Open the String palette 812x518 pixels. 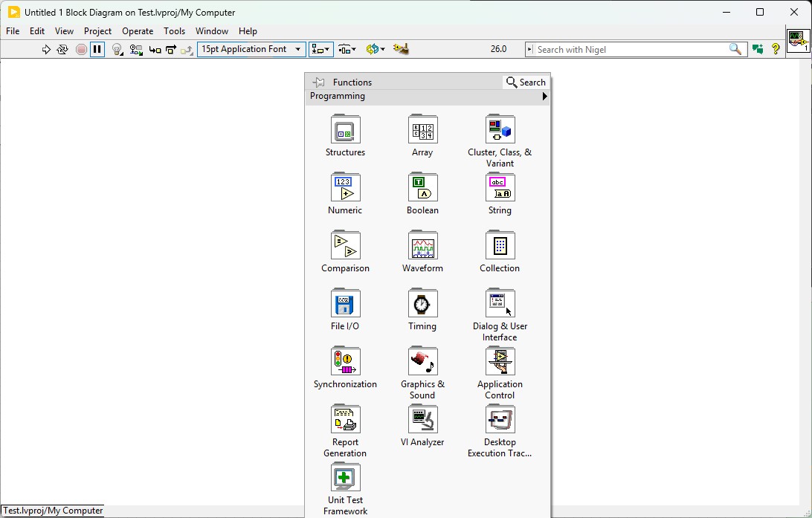[x=500, y=193]
